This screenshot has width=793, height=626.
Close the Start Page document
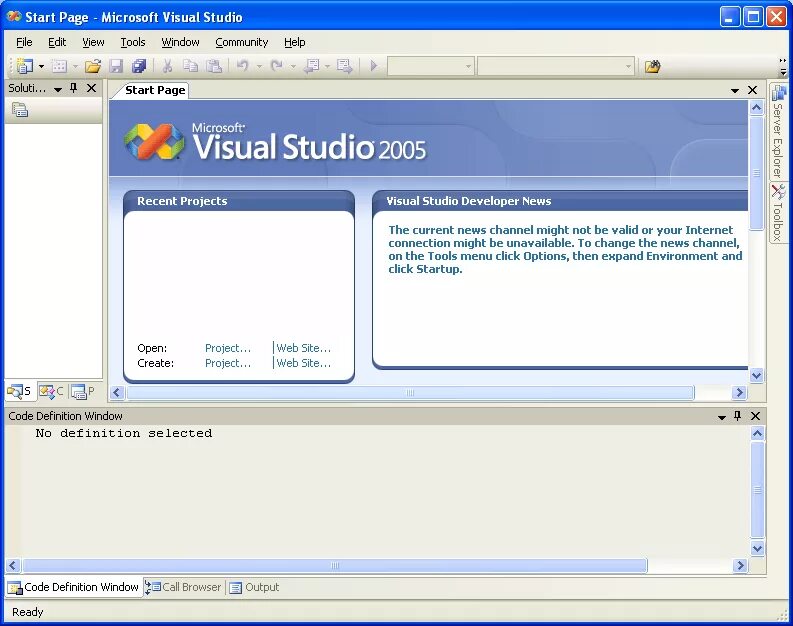(x=753, y=90)
